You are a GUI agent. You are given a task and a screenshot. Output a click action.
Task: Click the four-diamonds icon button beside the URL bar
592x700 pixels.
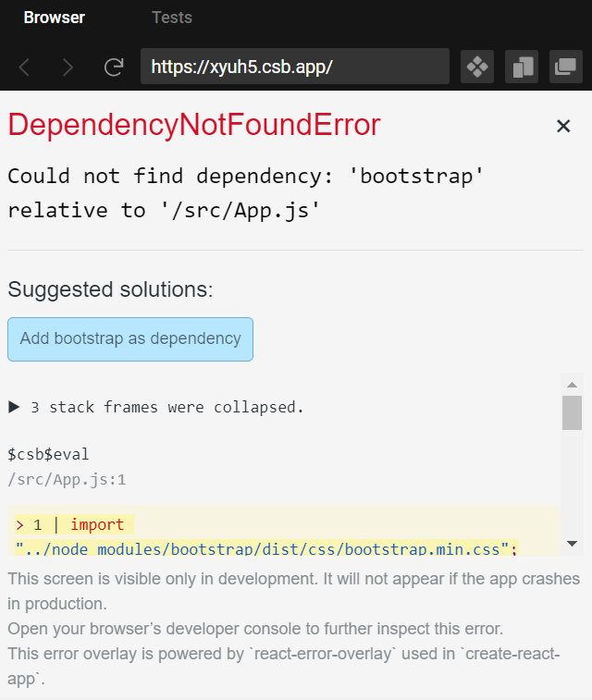coord(477,67)
